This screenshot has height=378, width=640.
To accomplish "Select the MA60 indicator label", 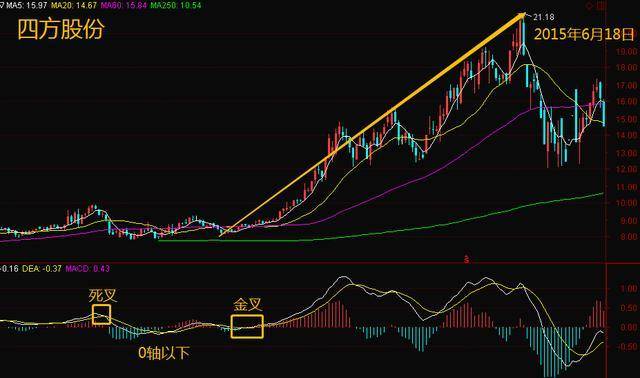I will [x=123, y=6].
